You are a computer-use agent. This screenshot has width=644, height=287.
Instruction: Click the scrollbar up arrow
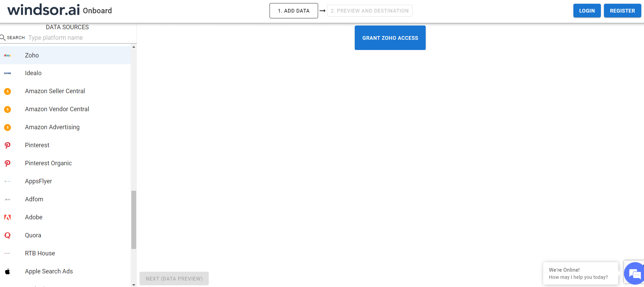pos(134,47)
